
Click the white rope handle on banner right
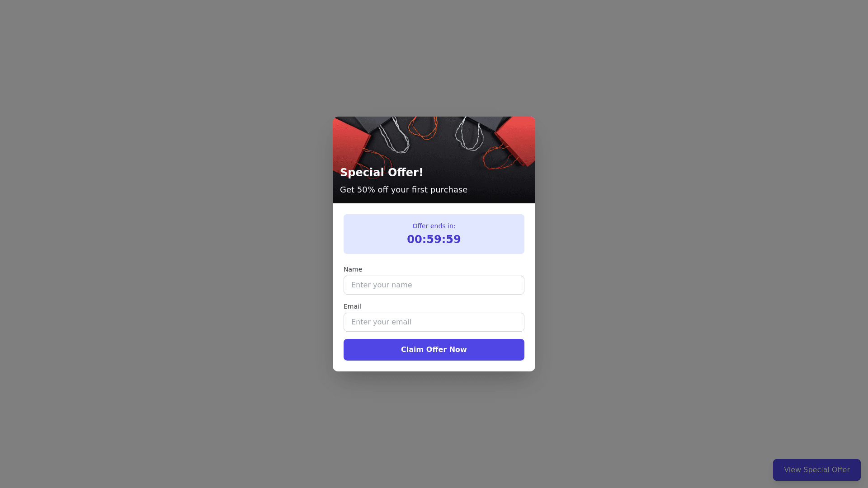469,133
